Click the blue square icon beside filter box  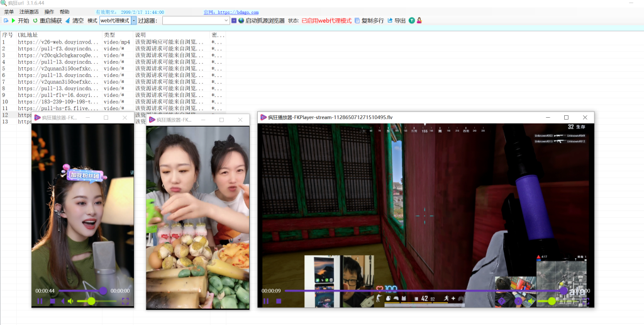point(234,21)
